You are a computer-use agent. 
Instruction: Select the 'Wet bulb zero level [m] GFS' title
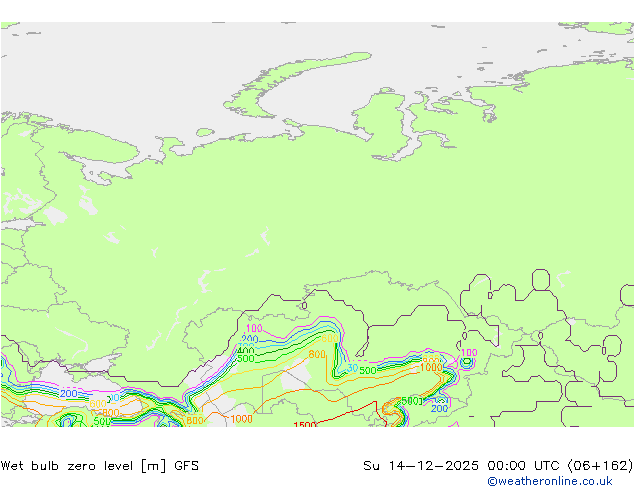(x=99, y=466)
